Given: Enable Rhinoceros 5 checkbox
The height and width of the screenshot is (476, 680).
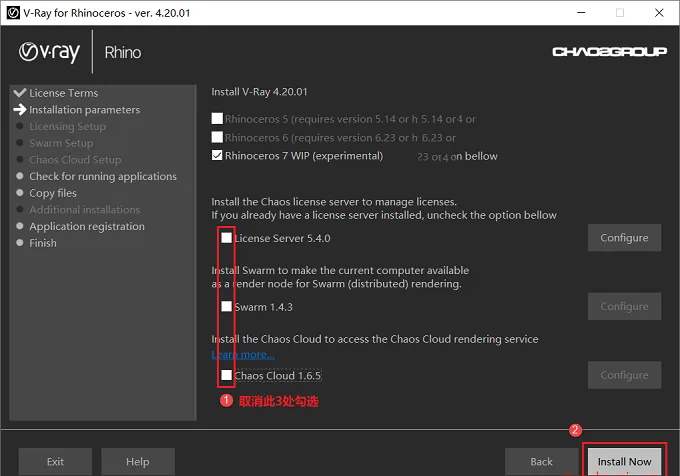Looking at the screenshot, I should [x=217, y=118].
